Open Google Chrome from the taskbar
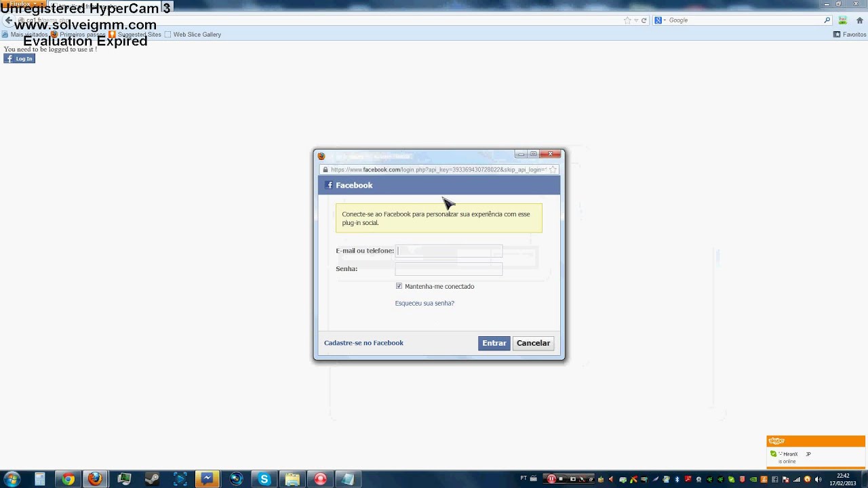This screenshot has height=488, width=868. pyautogui.click(x=68, y=479)
